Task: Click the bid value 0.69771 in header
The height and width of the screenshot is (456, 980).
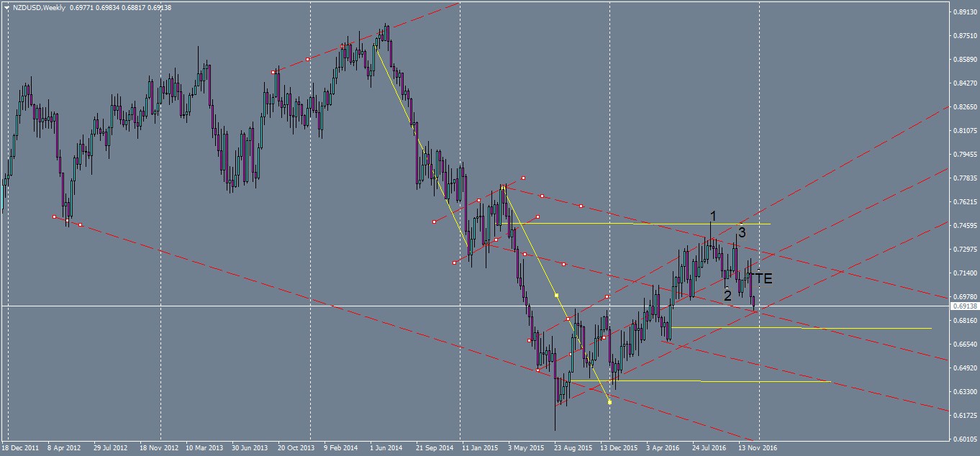Action: pyautogui.click(x=82, y=6)
